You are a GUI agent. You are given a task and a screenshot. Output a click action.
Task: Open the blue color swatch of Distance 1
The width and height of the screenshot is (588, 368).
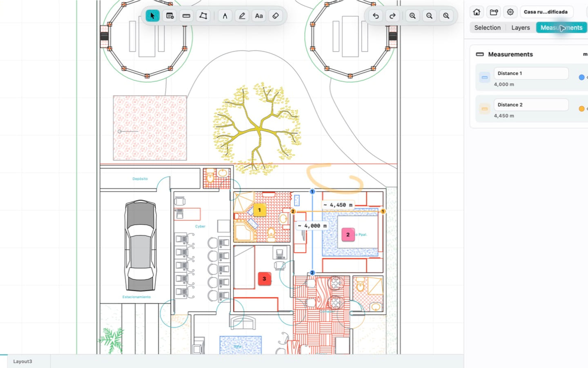click(581, 77)
